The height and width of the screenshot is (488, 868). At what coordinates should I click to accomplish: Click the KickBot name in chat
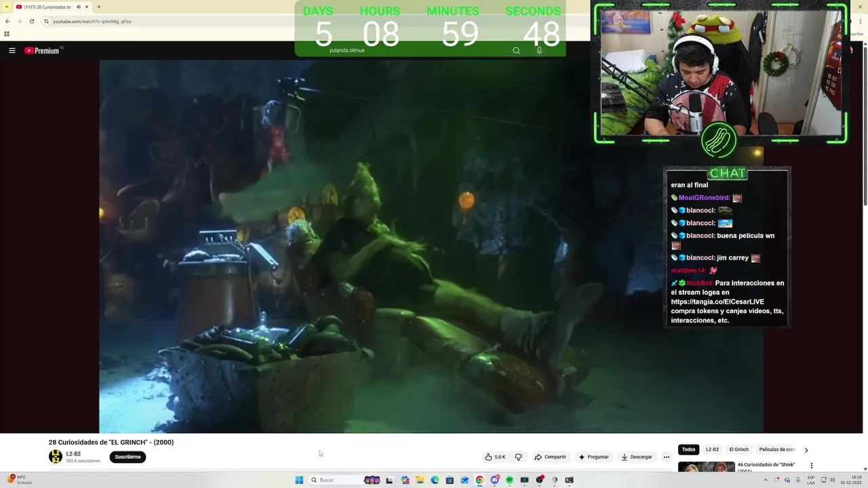pos(699,283)
